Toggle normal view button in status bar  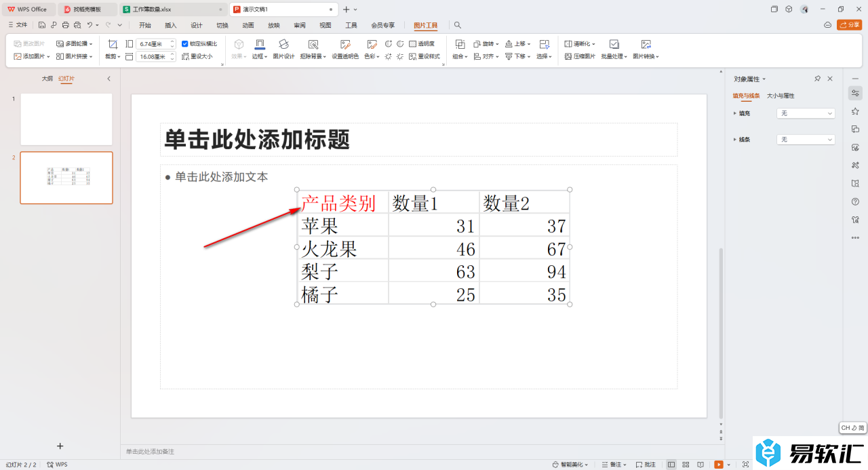(x=671, y=465)
